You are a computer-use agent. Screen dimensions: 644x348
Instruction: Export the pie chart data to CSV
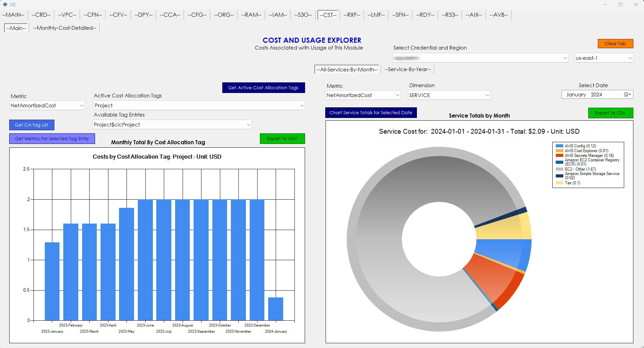pos(610,113)
